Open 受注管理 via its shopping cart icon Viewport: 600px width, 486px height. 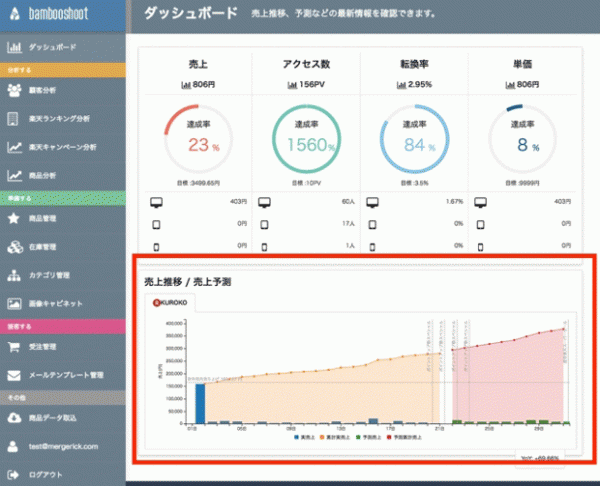[14, 347]
